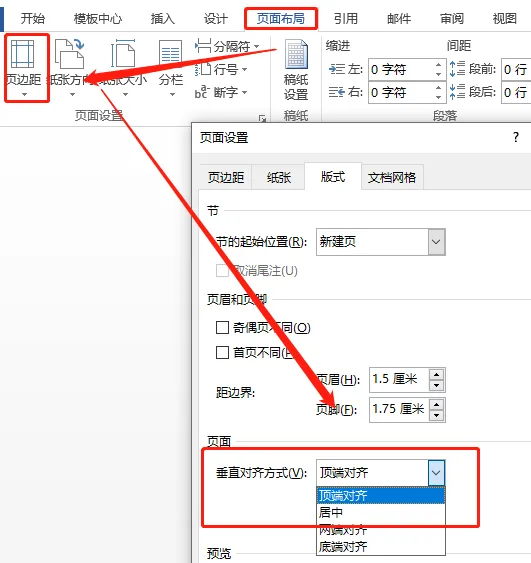This screenshot has width=531, height=563.
Task: Open the 文档网格 tab in dialog
Action: point(392,177)
